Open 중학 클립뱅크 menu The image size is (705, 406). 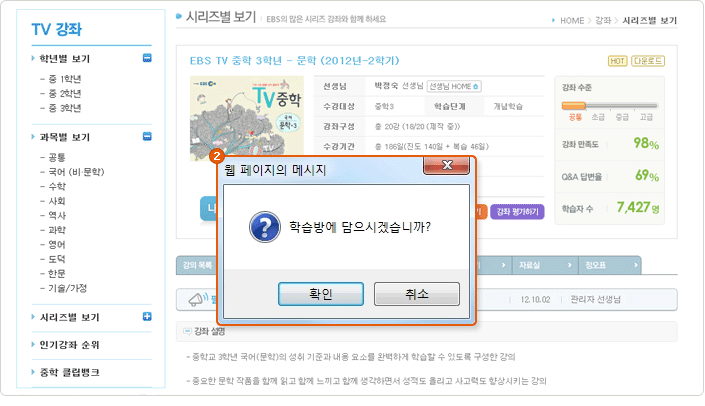[69, 372]
